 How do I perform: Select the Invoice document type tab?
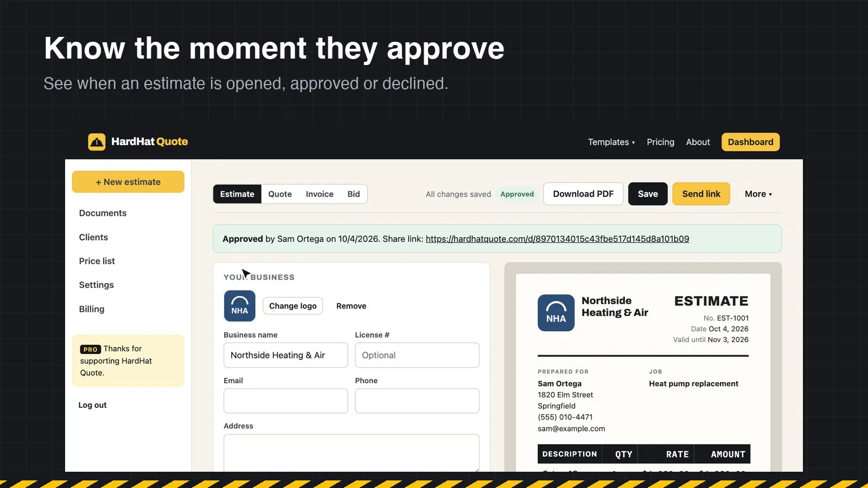(320, 194)
